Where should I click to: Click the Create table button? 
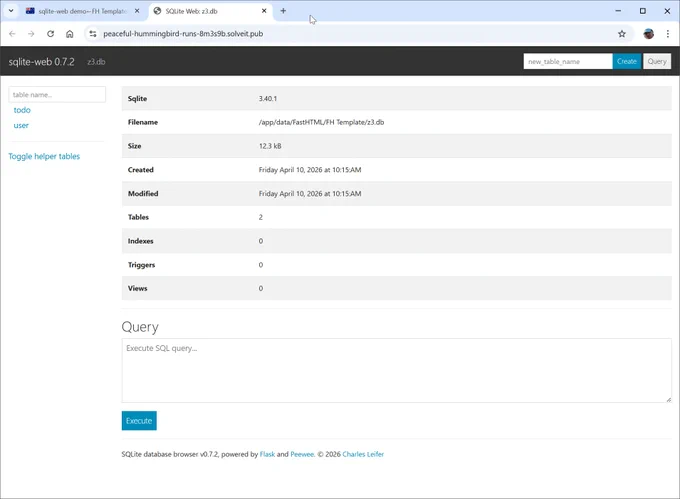tap(627, 62)
